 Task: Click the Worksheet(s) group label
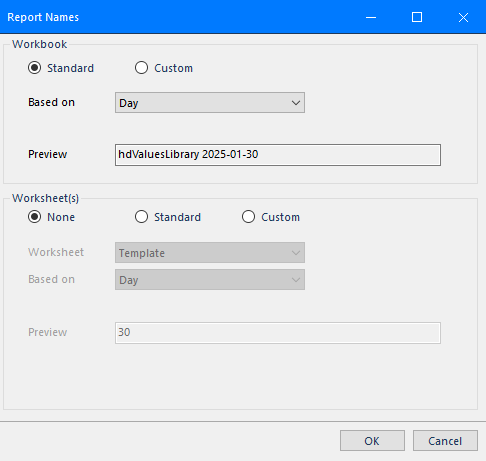pyautogui.click(x=45, y=198)
